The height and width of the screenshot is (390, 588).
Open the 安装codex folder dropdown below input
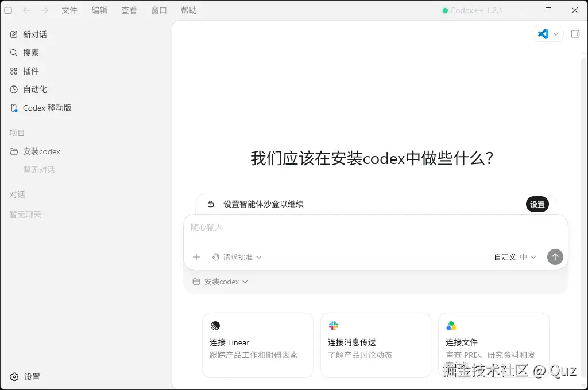pyautogui.click(x=220, y=282)
